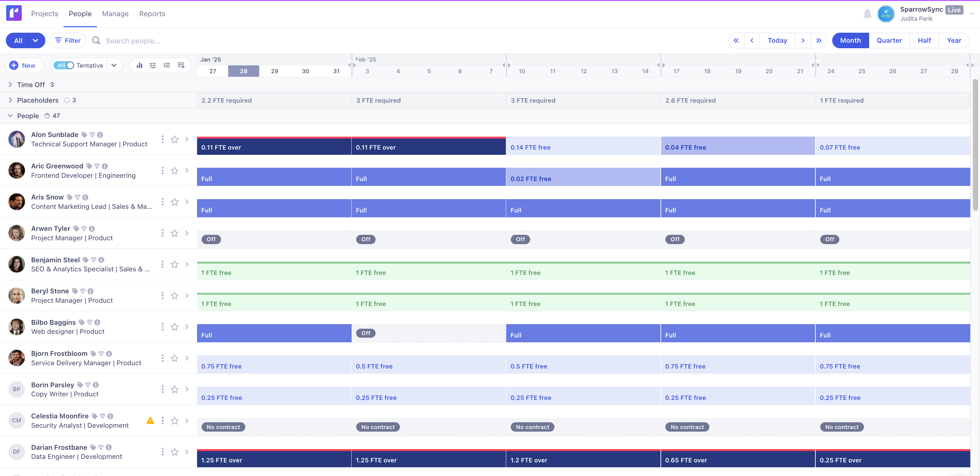The height and width of the screenshot is (476, 980).
Task: Open the sliders settings icon in toolbar
Action: pyautogui.click(x=153, y=65)
